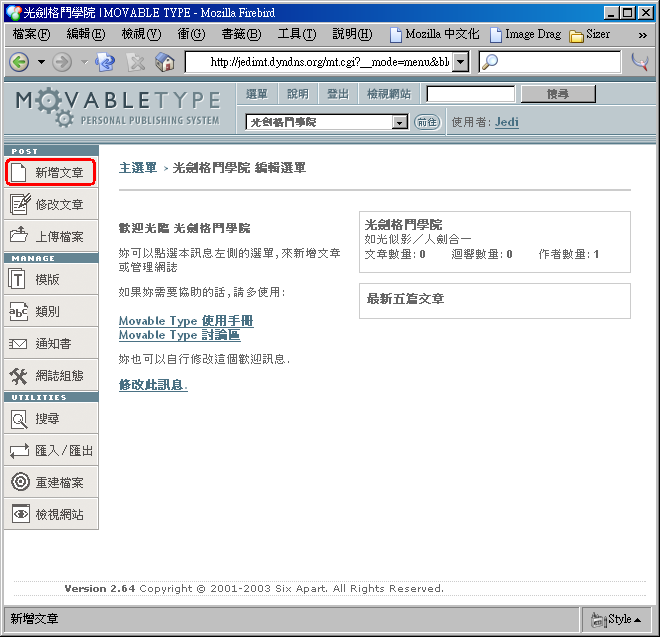
Task: Open the 編輯(E) menu
Action: (x=86, y=34)
